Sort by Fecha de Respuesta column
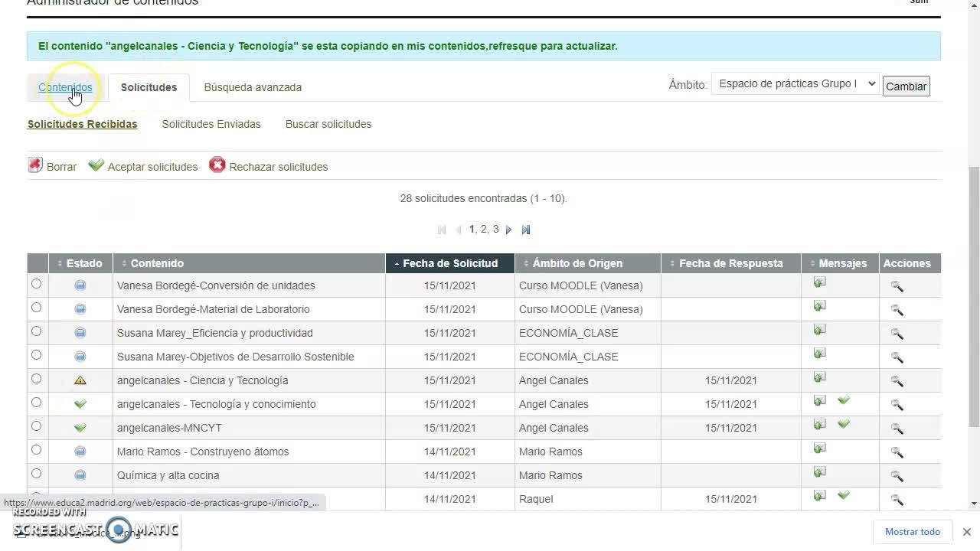 [731, 263]
